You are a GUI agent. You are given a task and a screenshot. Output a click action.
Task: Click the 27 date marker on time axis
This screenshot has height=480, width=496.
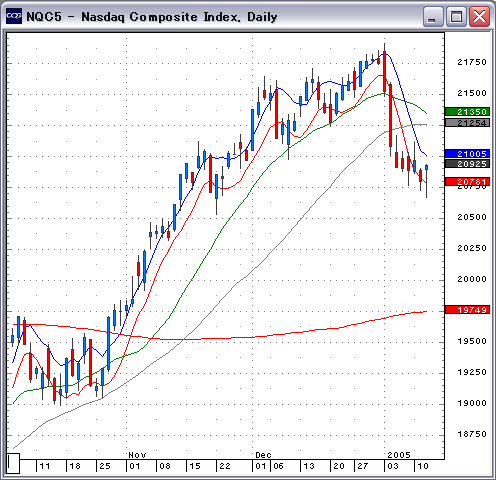coord(363,466)
